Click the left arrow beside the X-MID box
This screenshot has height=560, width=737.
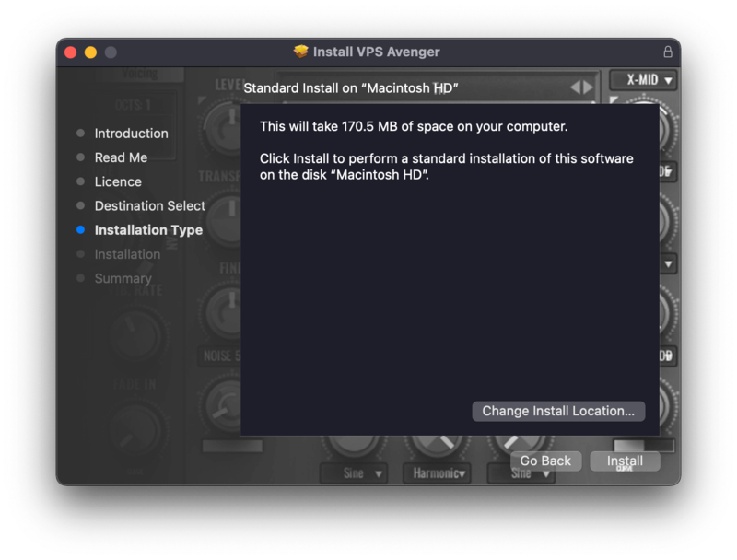[x=575, y=87]
